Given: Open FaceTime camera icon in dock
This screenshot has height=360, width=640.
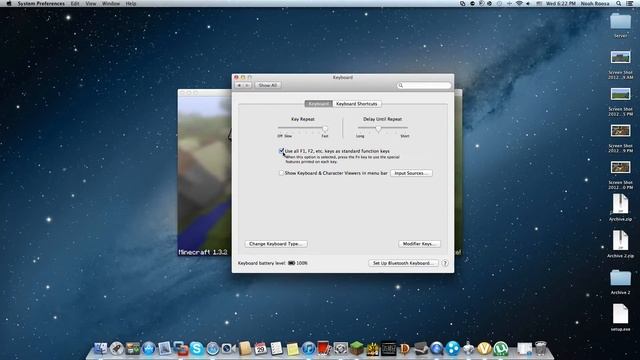Looking at the screenshot, I should pyautogui.click(x=228, y=348).
